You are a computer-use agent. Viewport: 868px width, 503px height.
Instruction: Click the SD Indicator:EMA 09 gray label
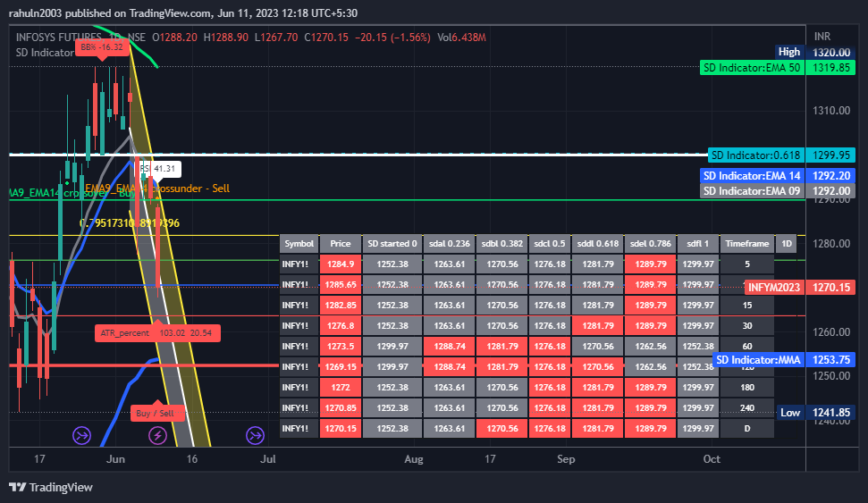pyautogui.click(x=777, y=191)
